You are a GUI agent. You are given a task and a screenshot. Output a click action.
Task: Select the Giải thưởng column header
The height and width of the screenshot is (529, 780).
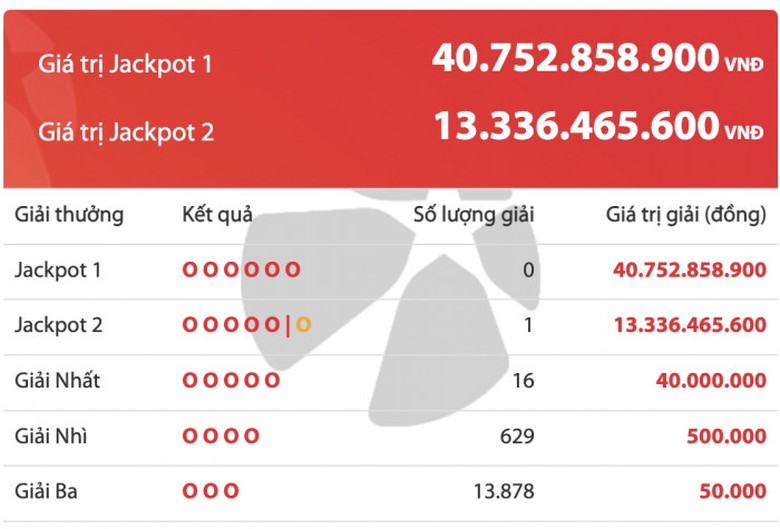[70, 214]
